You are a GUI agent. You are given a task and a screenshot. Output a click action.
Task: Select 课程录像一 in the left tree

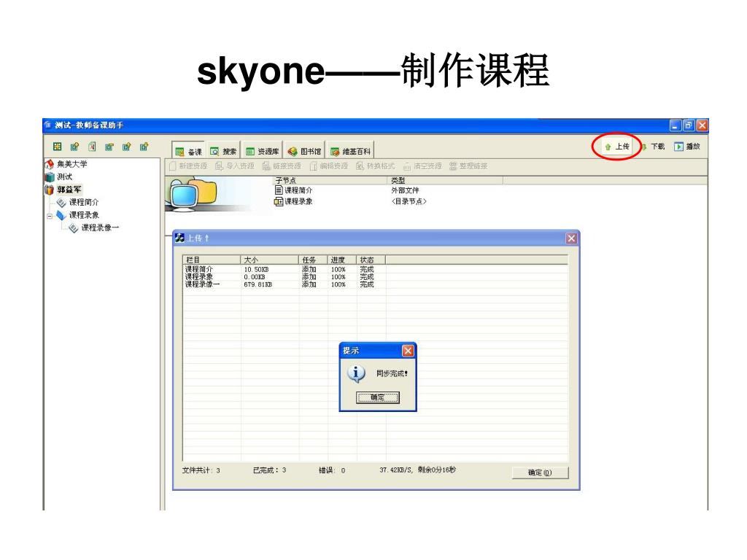(99, 227)
